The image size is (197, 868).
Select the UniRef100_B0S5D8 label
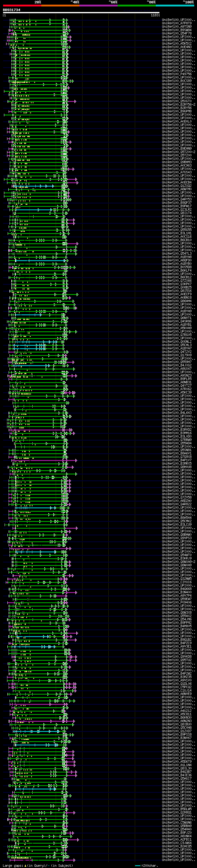point(177,267)
